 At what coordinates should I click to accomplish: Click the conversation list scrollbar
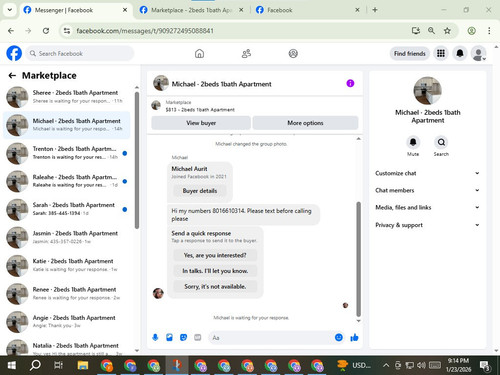pos(137,160)
